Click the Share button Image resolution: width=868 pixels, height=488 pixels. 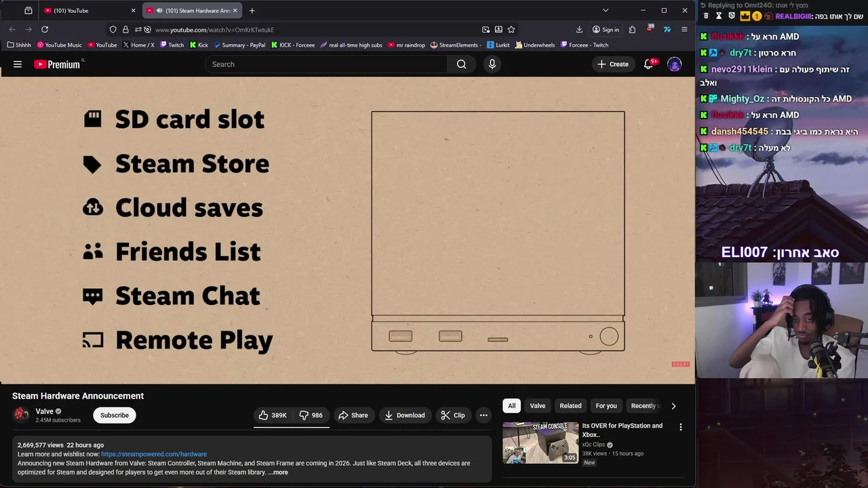click(x=353, y=415)
